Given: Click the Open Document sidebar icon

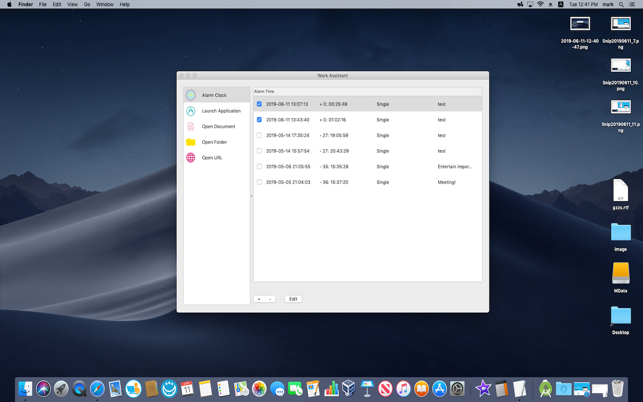Looking at the screenshot, I should [x=191, y=127].
